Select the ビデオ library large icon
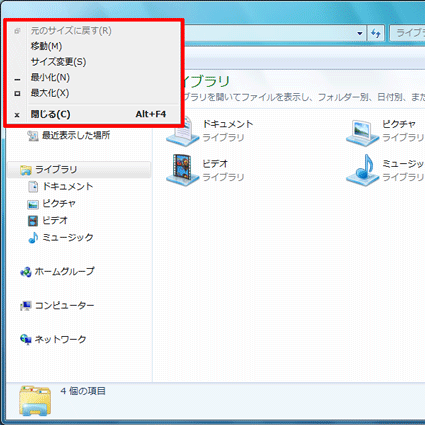 point(182,170)
